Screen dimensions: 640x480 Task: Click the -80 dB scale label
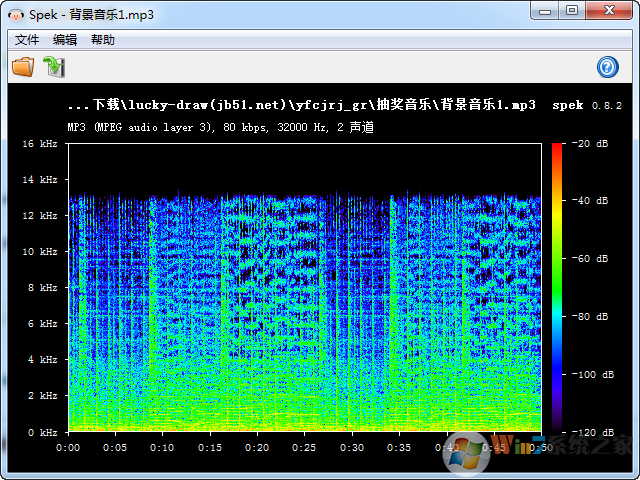tap(590, 316)
